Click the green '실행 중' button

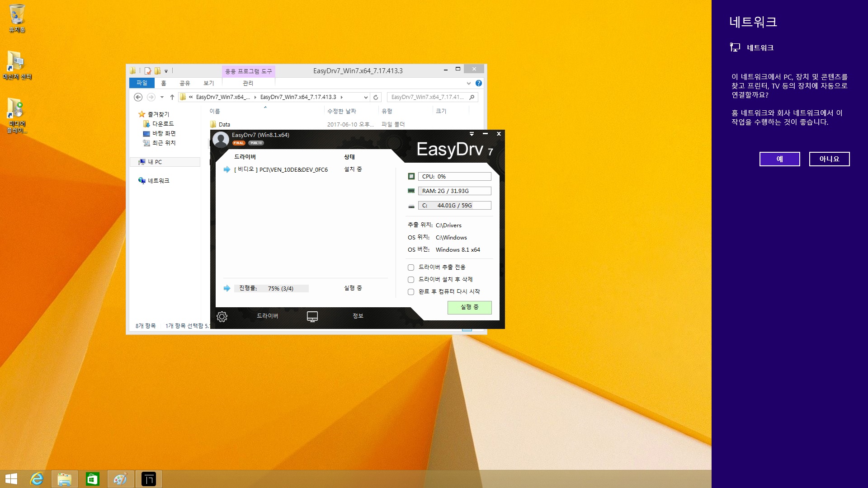pos(470,307)
